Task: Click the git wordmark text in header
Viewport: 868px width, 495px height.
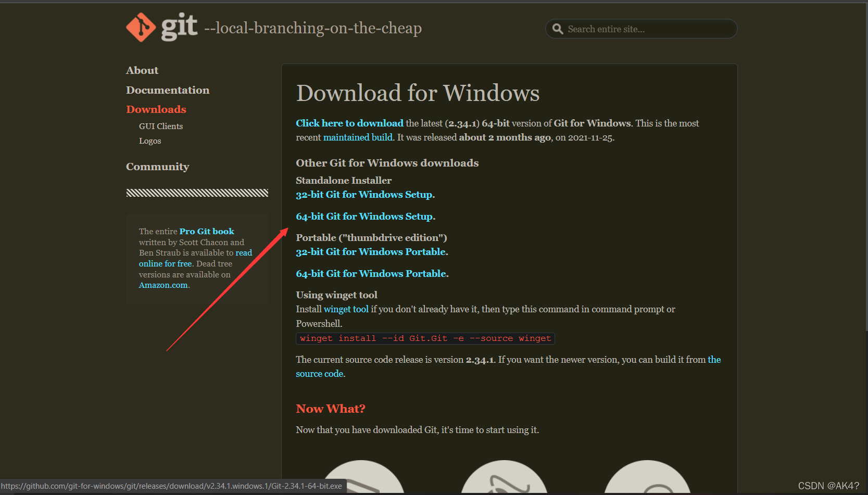Action: 179,27
